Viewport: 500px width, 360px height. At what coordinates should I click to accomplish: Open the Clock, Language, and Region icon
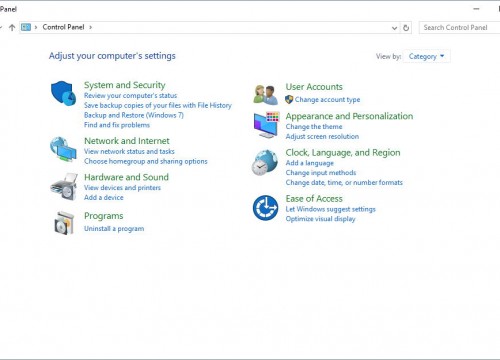(x=265, y=162)
